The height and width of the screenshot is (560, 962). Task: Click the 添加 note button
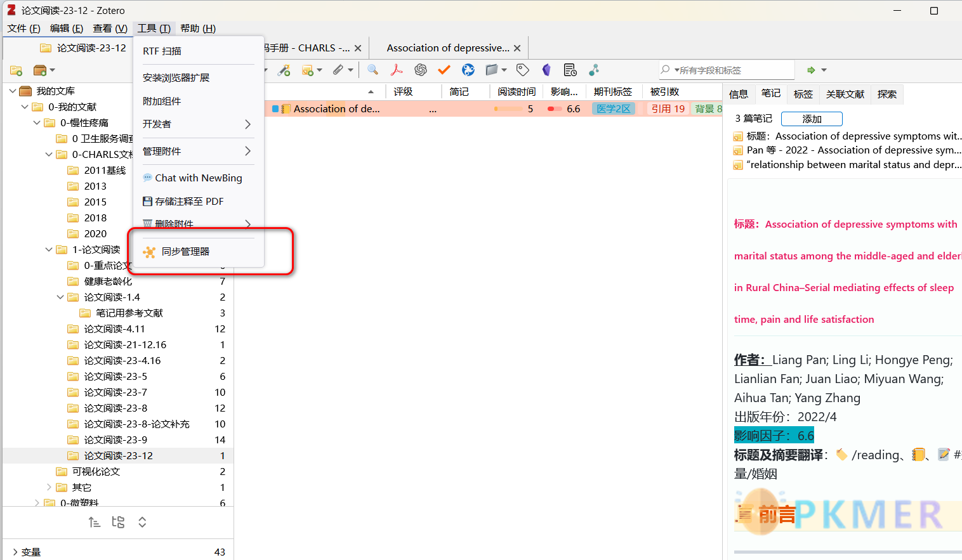coord(812,119)
